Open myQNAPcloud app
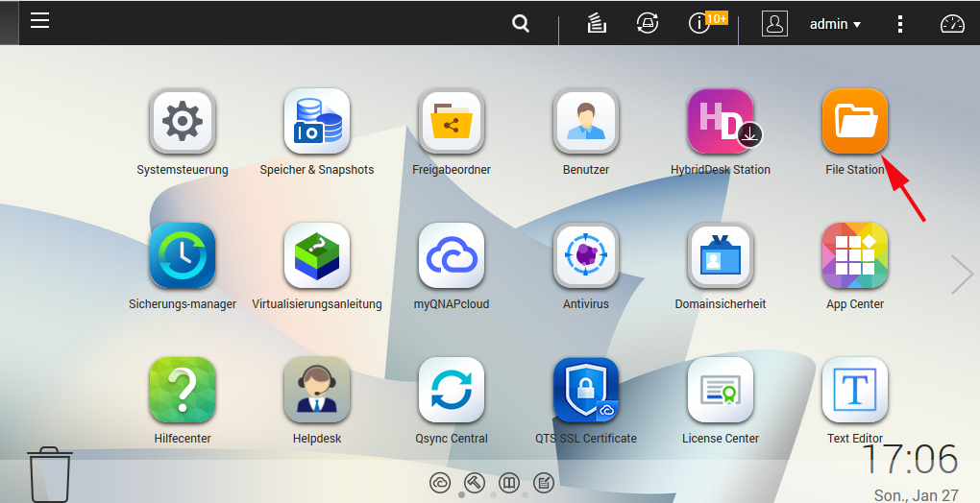The width and height of the screenshot is (980, 503). (452, 255)
